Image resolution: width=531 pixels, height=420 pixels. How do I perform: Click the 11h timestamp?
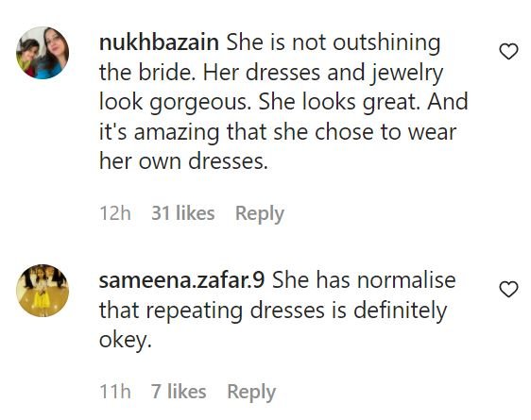115,392
